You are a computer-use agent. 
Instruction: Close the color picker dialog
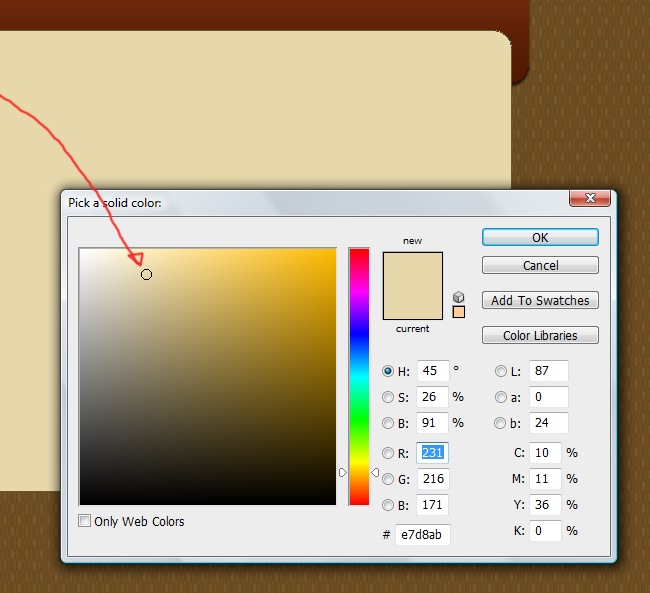pyautogui.click(x=590, y=198)
